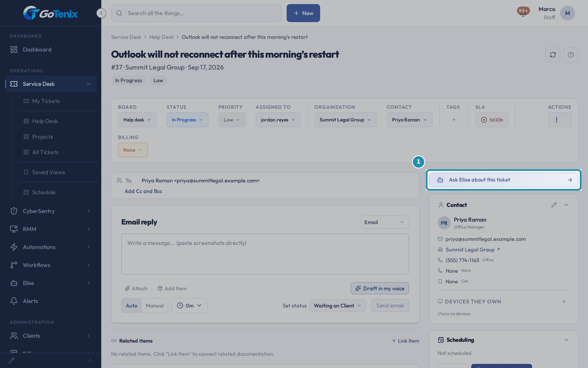
Task: Open Set status Waiting on Client dropdown
Action: (337, 305)
